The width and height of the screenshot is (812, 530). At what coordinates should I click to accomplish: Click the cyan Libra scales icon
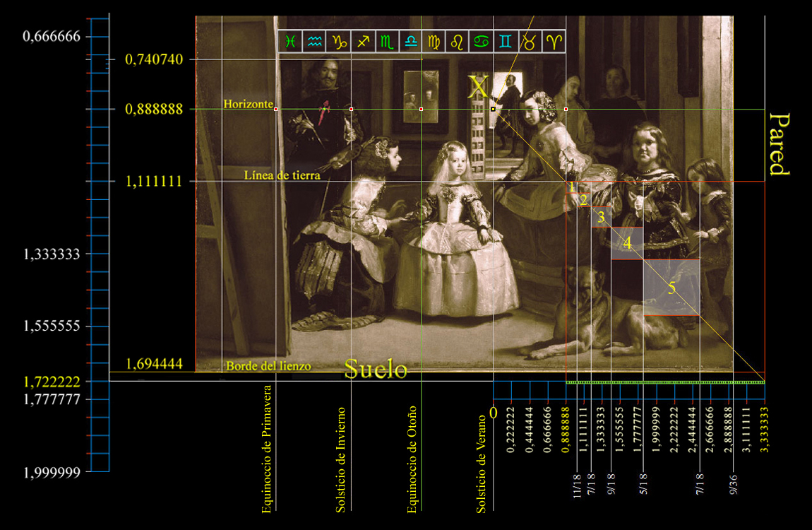(x=411, y=42)
